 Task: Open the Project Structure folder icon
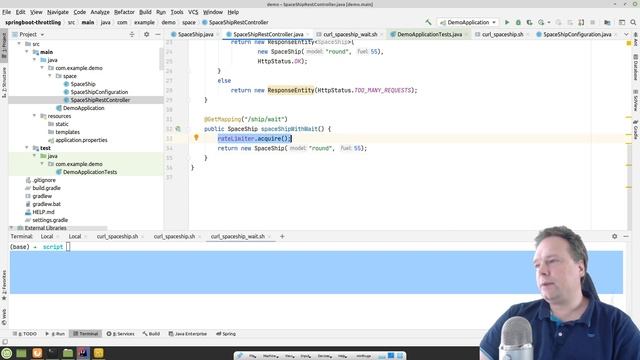pos(607,22)
